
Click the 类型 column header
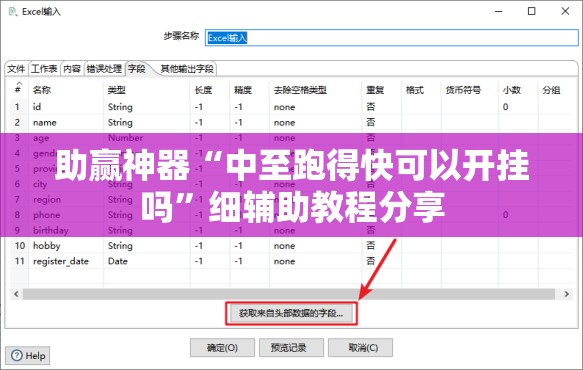point(116,90)
